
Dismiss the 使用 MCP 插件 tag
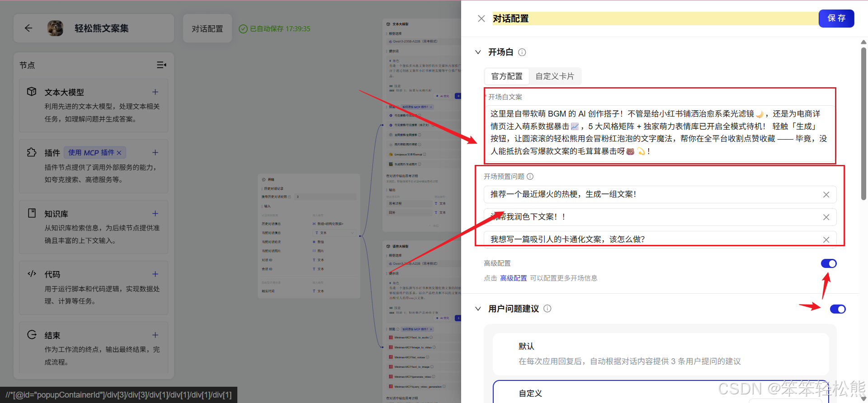tap(119, 153)
